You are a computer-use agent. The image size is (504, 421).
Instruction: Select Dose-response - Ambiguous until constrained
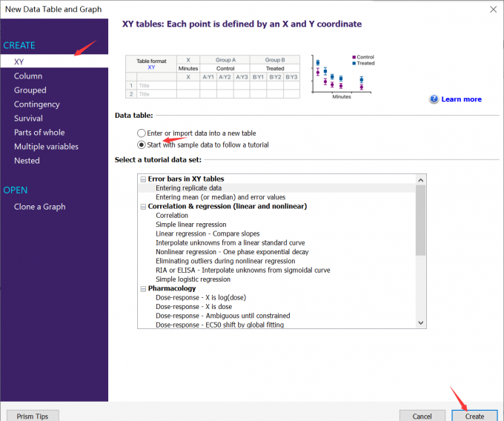tap(223, 316)
